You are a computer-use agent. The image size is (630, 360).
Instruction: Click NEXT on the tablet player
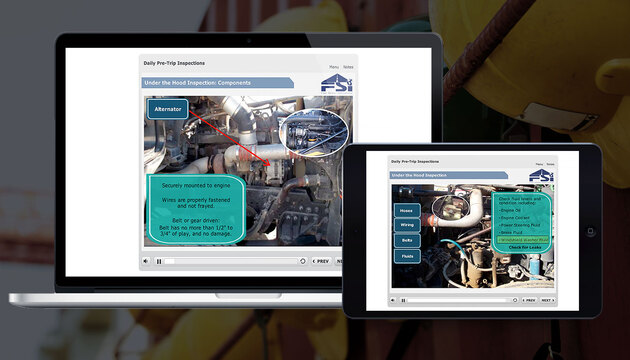(547, 300)
